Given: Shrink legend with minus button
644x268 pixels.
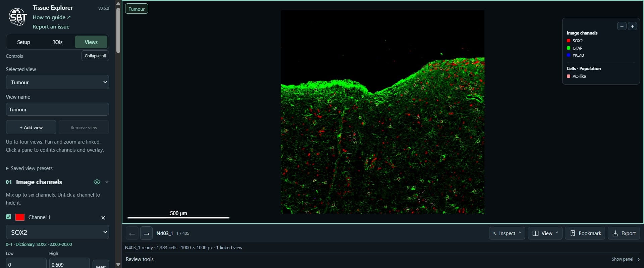Looking at the screenshot, I should point(622,26).
